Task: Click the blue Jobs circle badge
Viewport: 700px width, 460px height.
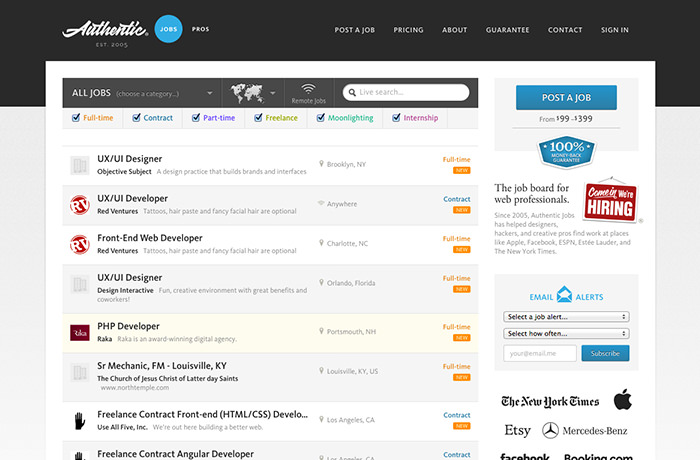Action: click(169, 30)
